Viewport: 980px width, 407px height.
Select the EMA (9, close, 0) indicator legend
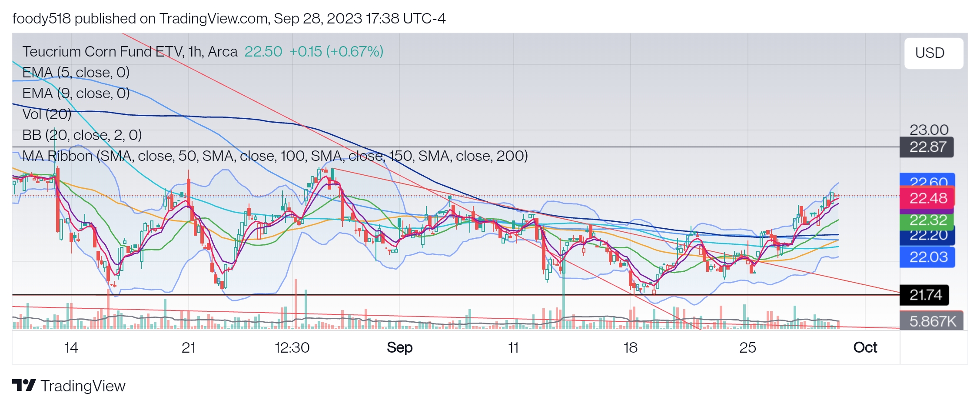[76, 93]
